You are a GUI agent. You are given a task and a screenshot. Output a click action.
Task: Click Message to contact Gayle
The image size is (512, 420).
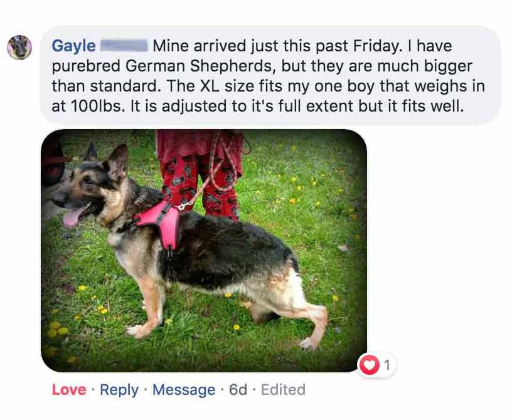click(184, 390)
